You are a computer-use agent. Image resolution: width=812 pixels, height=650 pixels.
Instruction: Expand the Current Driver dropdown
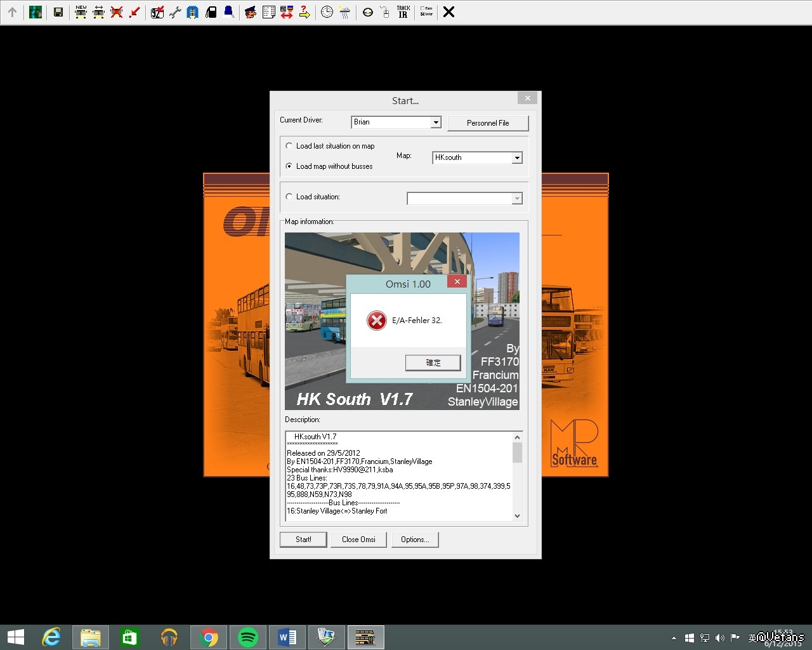(436, 123)
